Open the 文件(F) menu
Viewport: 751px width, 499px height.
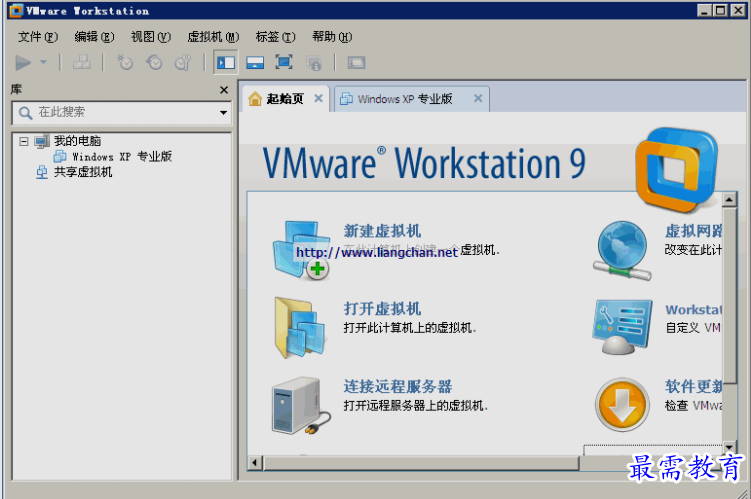(x=38, y=36)
